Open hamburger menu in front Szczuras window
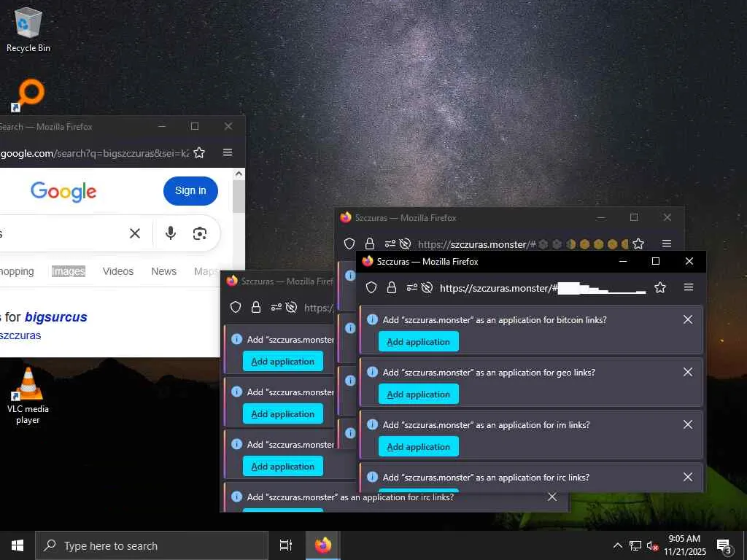This screenshot has width=747, height=560. tap(689, 287)
